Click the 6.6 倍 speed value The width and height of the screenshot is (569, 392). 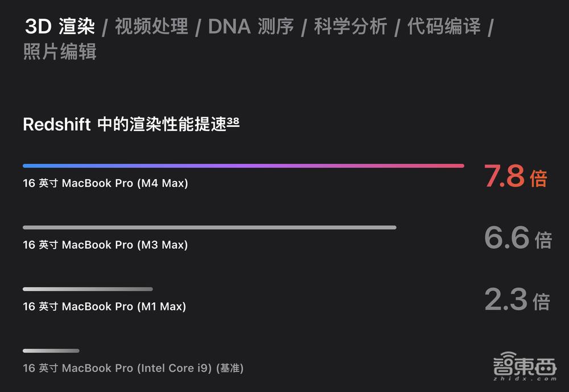point(517,238)
